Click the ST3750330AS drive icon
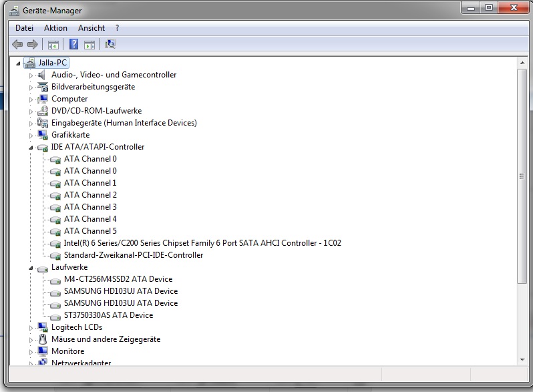The image size is (533, 392). coord(55,317)
